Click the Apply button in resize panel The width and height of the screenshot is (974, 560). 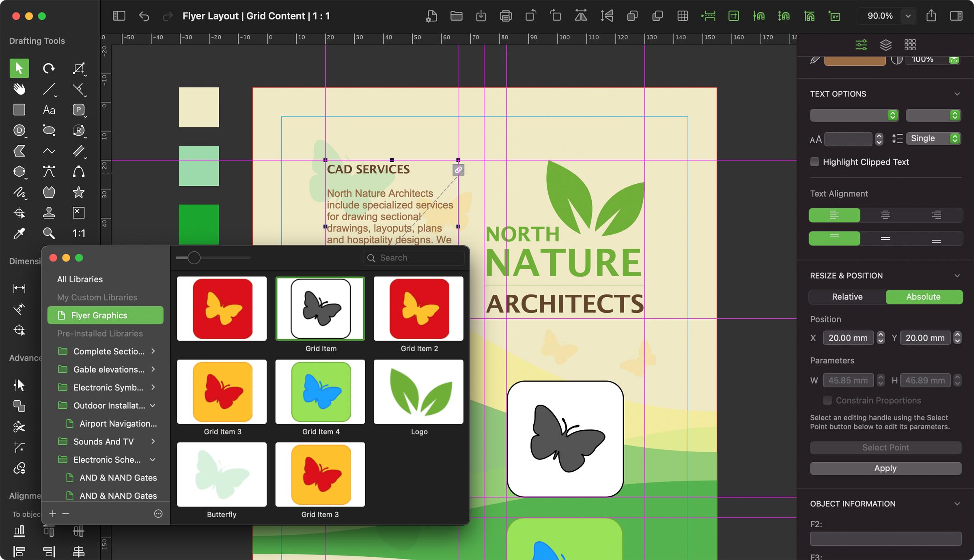[x=883, y=468]
